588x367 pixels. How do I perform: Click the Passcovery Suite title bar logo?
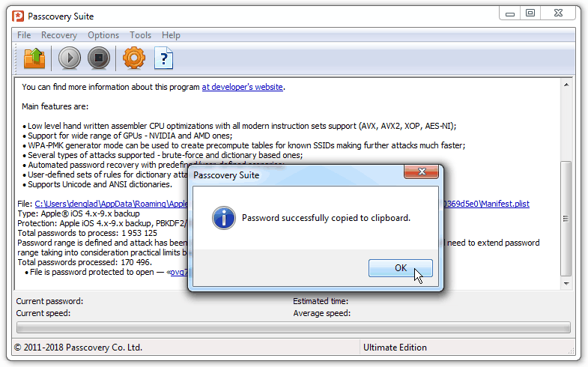(x=18, y=16)
